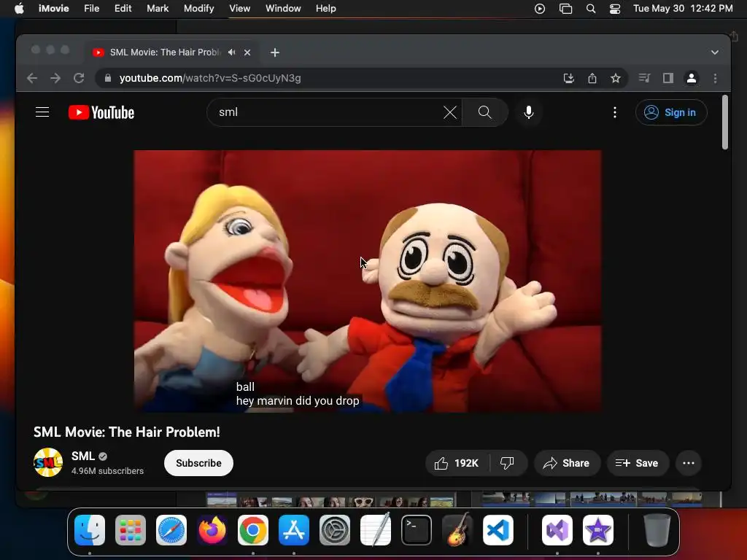Go back in browser history
The image size is (747, 560).
coord(32,78)
